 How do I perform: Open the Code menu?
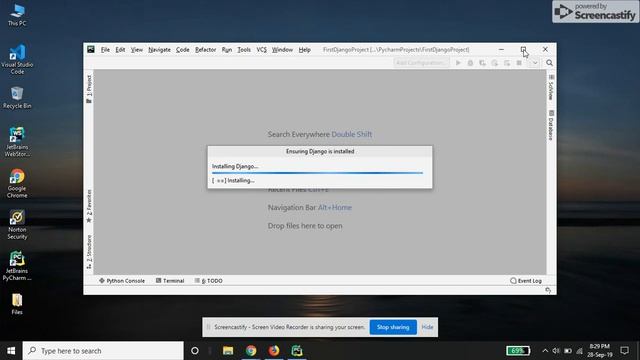coord(182,50)
